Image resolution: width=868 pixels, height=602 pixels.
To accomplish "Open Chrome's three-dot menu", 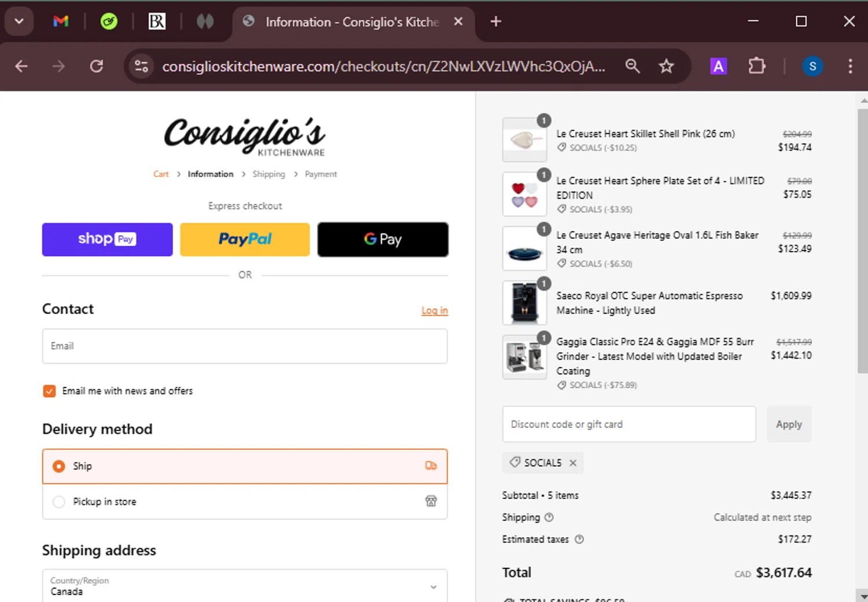I will [850, 67].
